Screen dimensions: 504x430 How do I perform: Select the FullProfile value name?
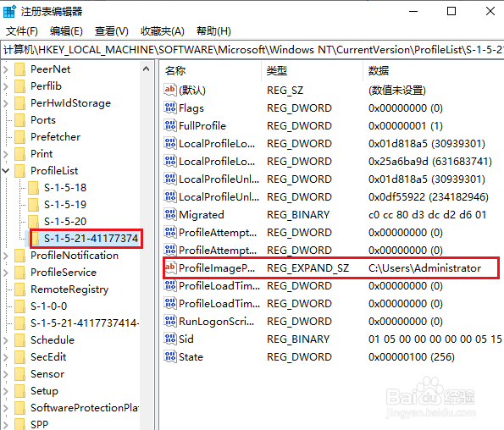(x=202, y=126)
